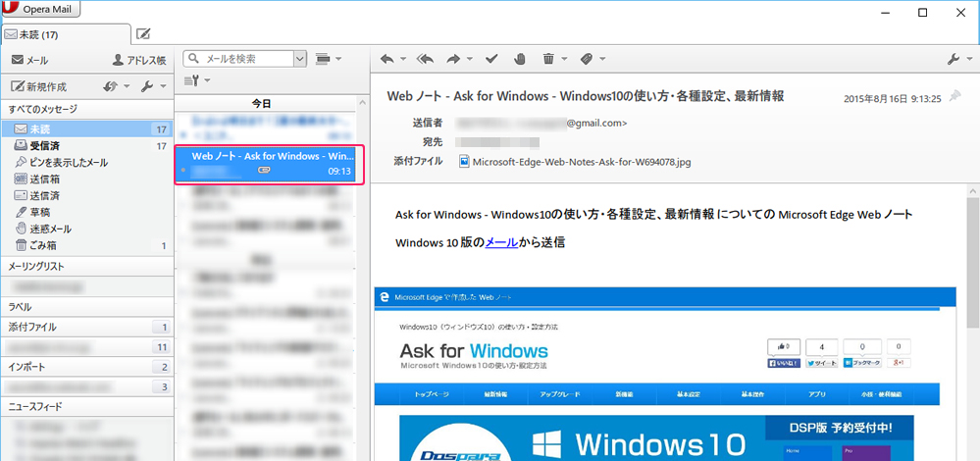Click the list settings wrench icon below search
This screenshot has height=461, width=980.
click(x=192, y=80)
